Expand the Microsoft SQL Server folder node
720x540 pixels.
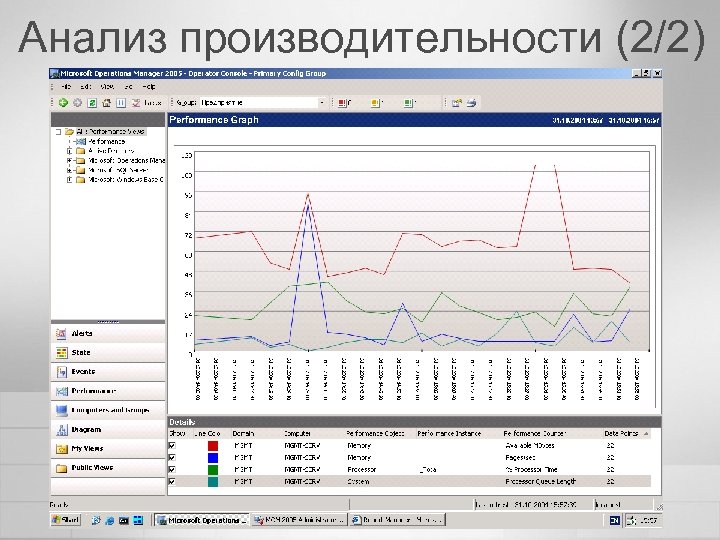(69, 170)
